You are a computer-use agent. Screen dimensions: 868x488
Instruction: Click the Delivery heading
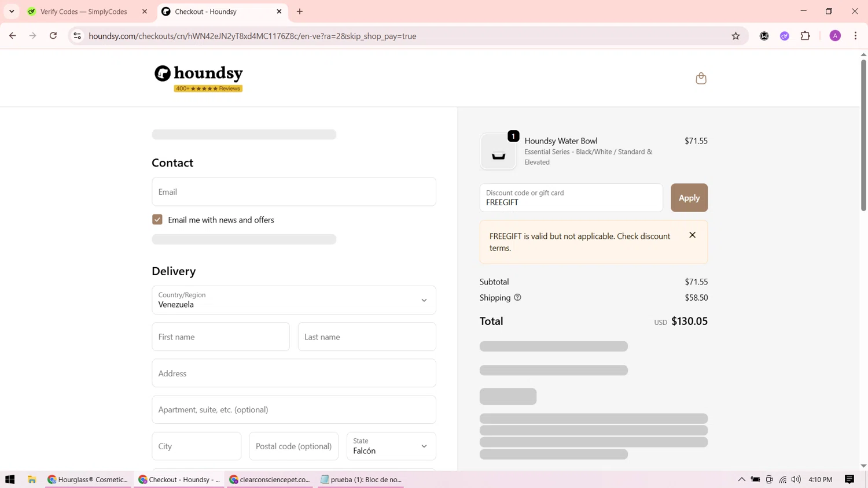pos(174,271)
